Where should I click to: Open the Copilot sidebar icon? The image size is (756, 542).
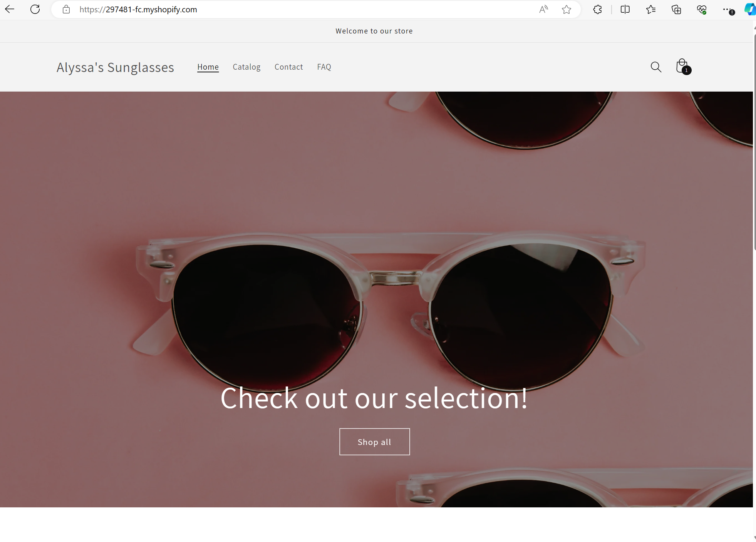tap(750, 9)
